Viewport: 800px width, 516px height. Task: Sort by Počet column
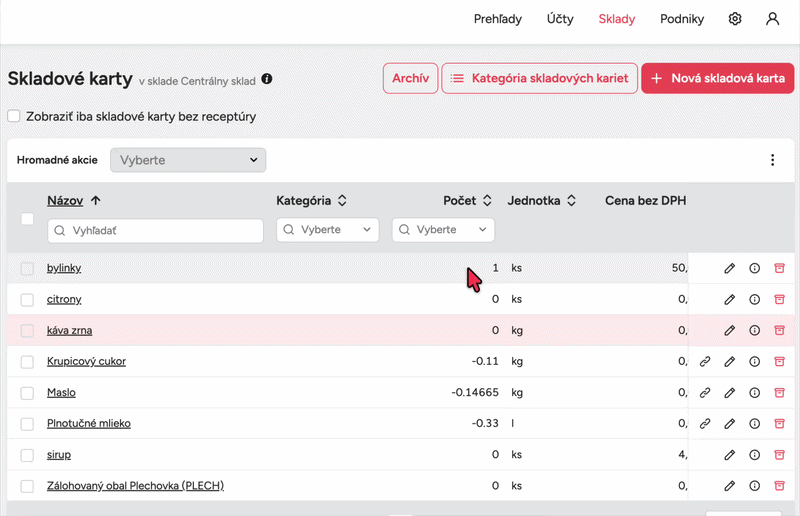[467, 201]
